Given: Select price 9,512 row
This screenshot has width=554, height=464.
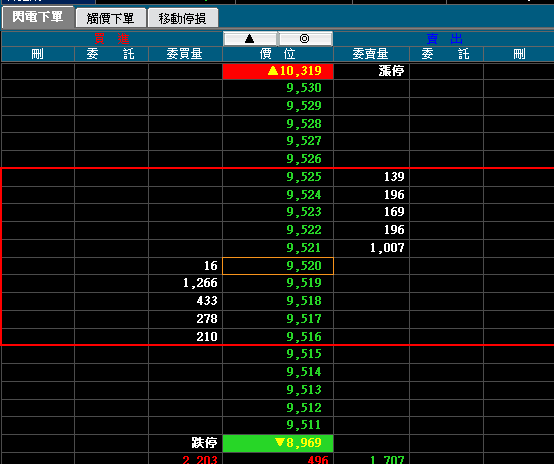Looking at the screenshot, I should 278,408.
